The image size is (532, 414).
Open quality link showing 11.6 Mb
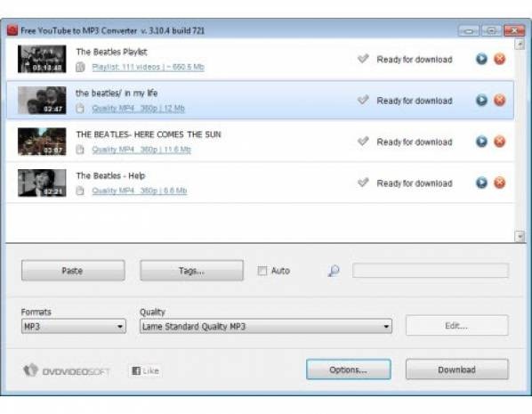tap(141, 150)
